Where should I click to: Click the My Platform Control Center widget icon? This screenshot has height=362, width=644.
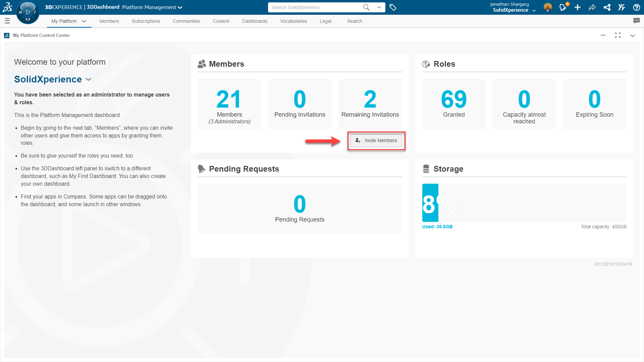pos(7,35)
